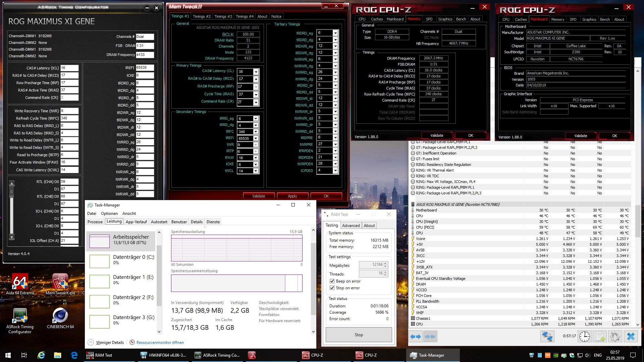Open File Explorer from the taskbar
The height and width of the screenshot is (362, 644).
[57, 355]
